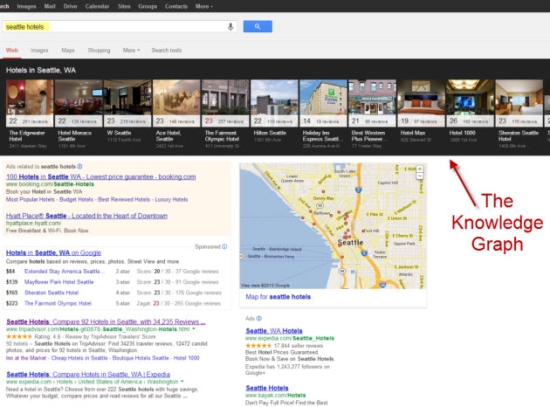The image size is (550, 407).
Task: Open The Fairmont Olympic Hotel price listing
Action: (x=58, y=303)
